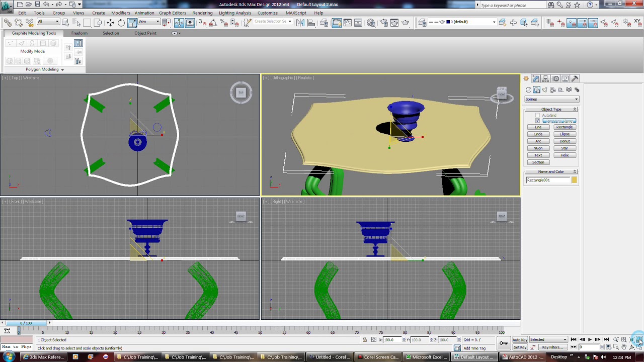Open the Rendering menu
This screenshot has width=644, height=362.
pyautogui.click(x=202, y=13)
